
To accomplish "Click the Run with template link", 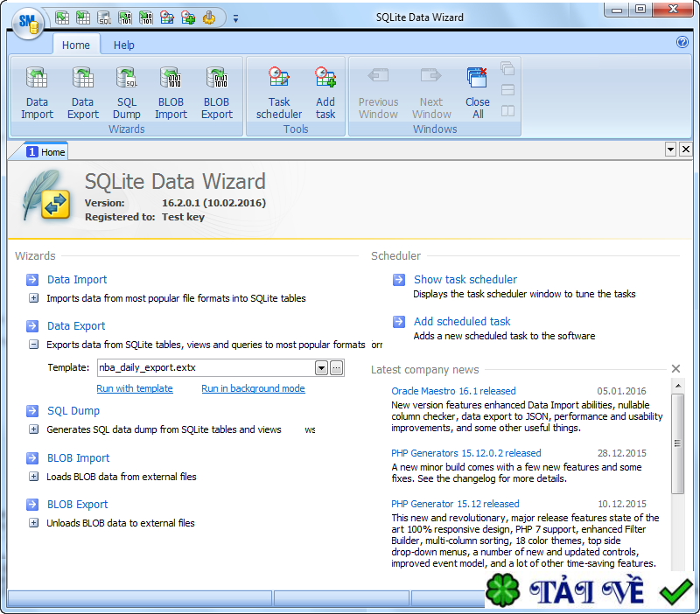I will click(134, 387).
